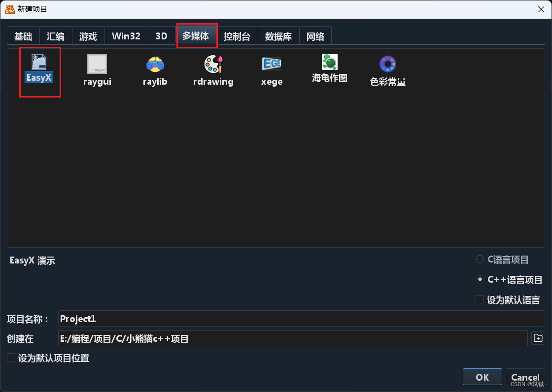Click the 创建在 path input field
The image size is (552, 392).
[293, 338]
